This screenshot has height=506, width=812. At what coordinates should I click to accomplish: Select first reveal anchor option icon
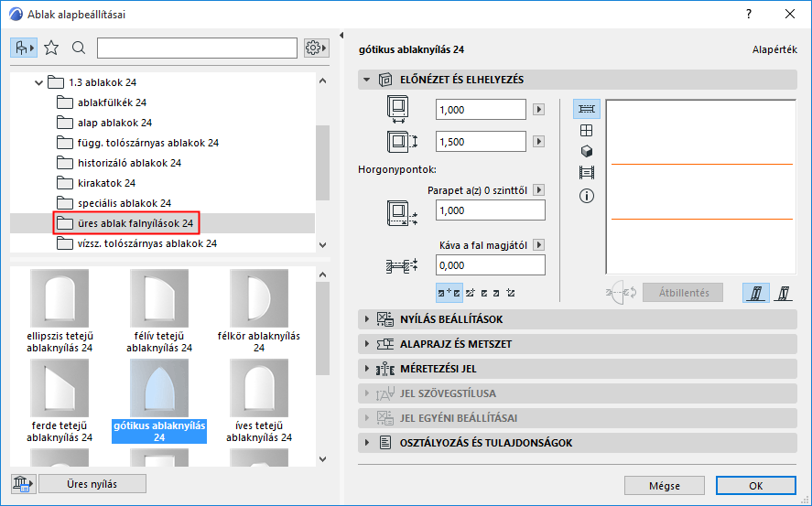click(x=449, y=294)
